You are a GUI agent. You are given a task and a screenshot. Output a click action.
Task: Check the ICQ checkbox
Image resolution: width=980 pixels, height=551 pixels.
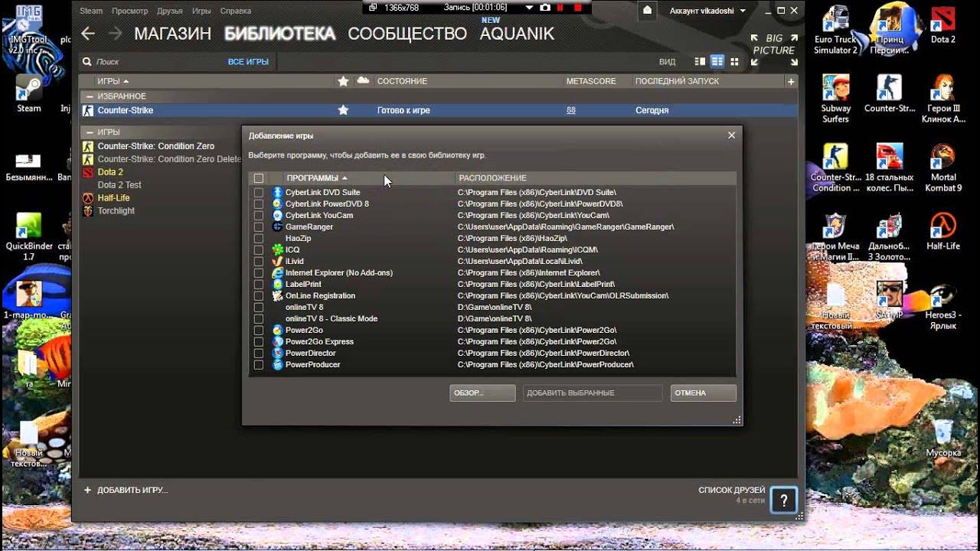259,249
